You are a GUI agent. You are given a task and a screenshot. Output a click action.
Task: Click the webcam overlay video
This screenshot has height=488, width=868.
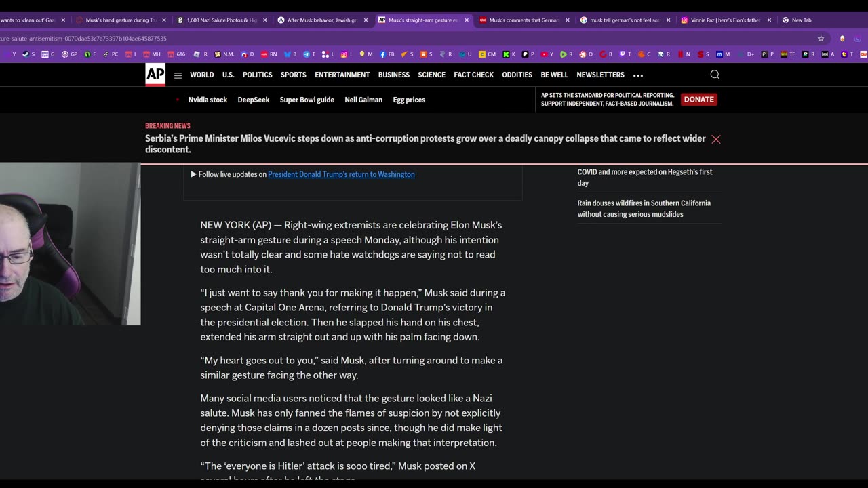(x=70, y=244)
